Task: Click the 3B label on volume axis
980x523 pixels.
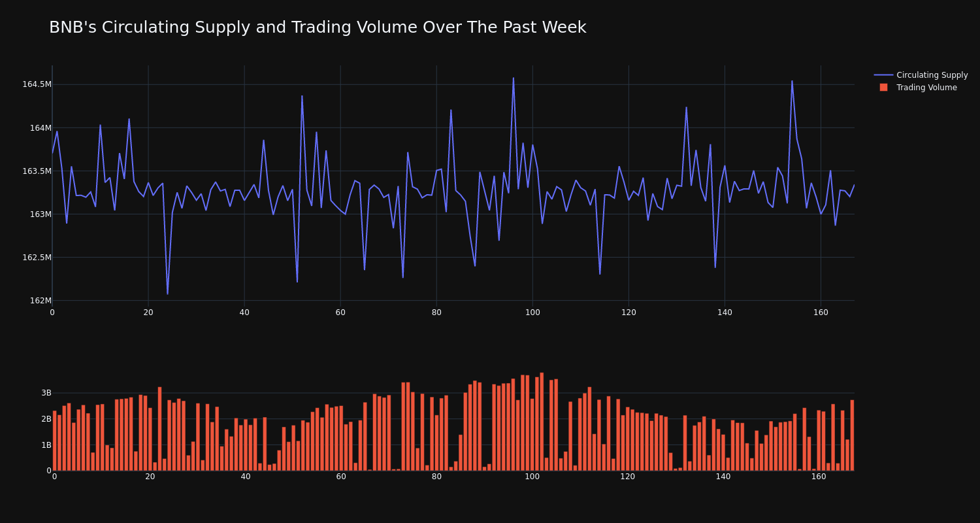Action: [46, 393]
